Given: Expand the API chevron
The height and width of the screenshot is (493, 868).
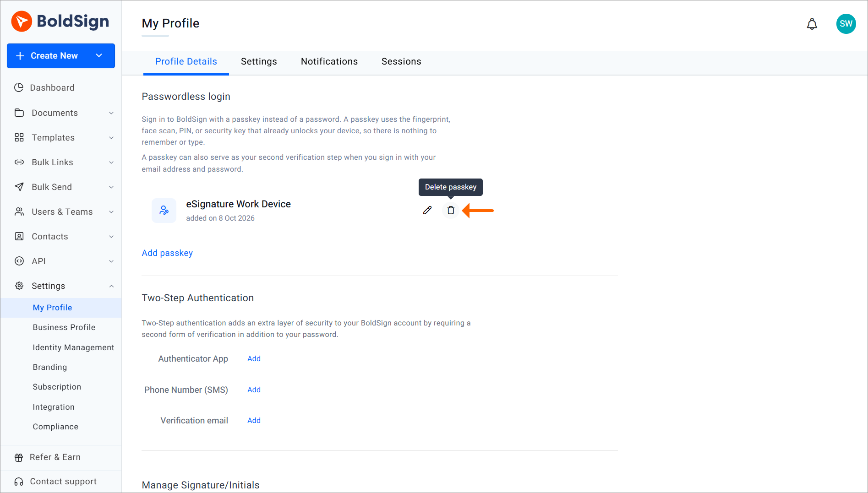Looking at the screenshot, I should click(111, 261).
